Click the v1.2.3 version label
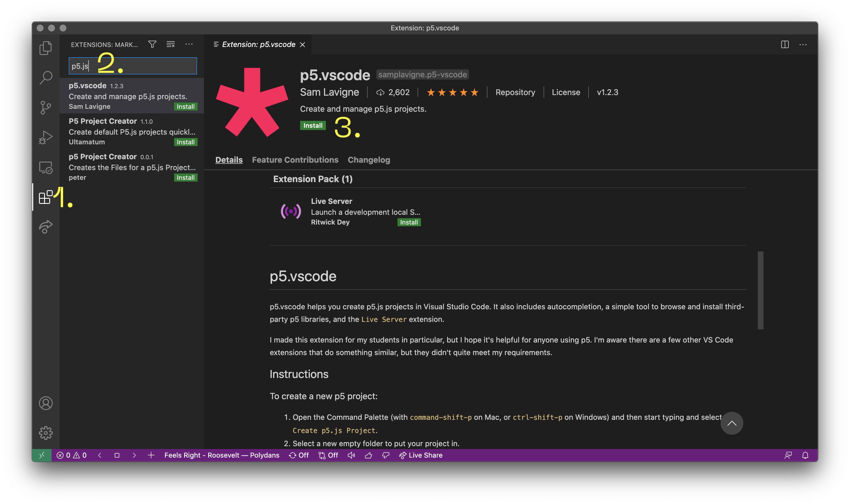The height and width of the screenshot is (504, 850). [x=607, y=92]
